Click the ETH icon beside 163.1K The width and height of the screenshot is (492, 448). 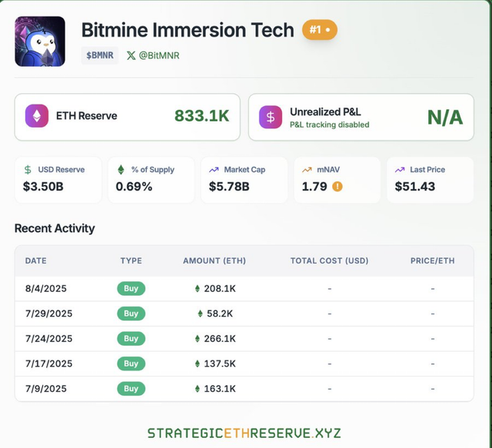tap(198, 389)
